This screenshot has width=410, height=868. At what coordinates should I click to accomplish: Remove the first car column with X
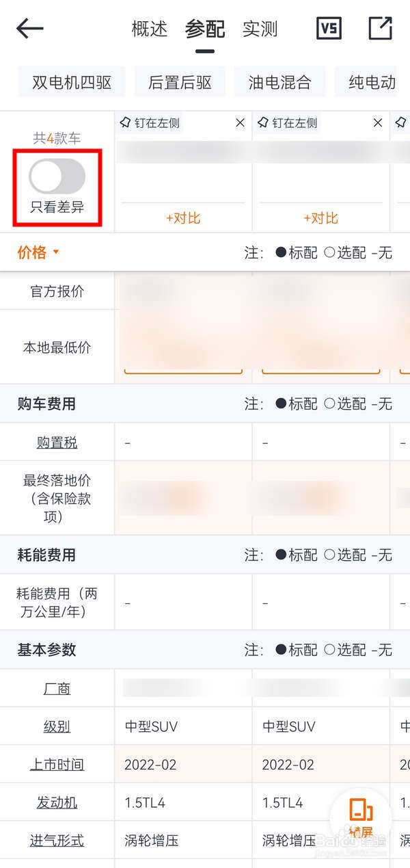click(240, 123)
